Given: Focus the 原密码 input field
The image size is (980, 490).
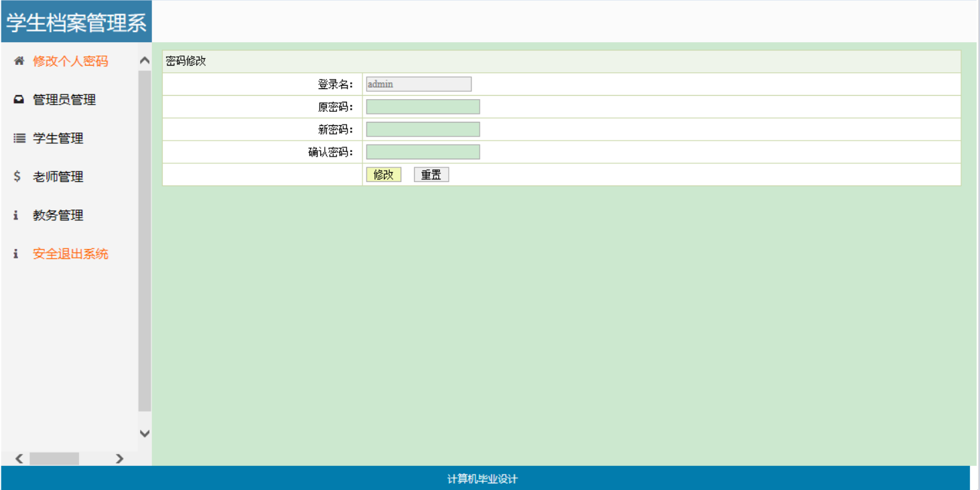Looking at the screenshot, I should pos(423,107).
